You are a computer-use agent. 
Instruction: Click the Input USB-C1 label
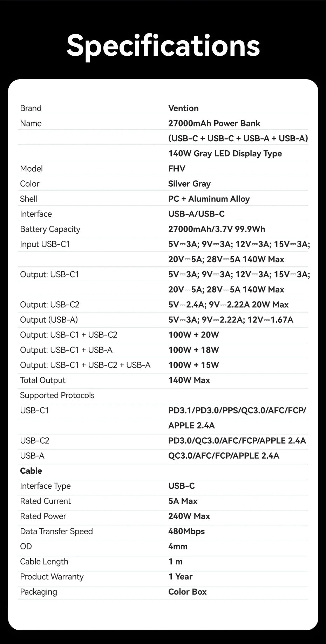45,244
